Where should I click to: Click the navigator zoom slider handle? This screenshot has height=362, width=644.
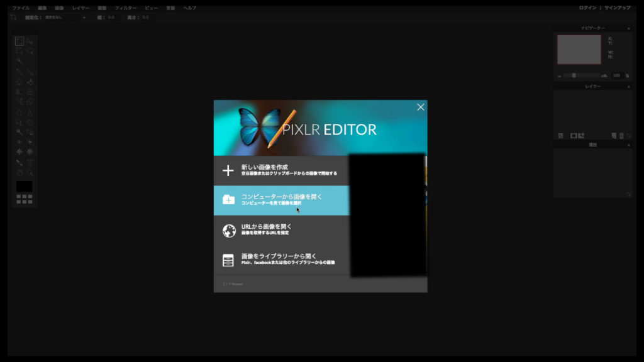[x=574, y=75]
